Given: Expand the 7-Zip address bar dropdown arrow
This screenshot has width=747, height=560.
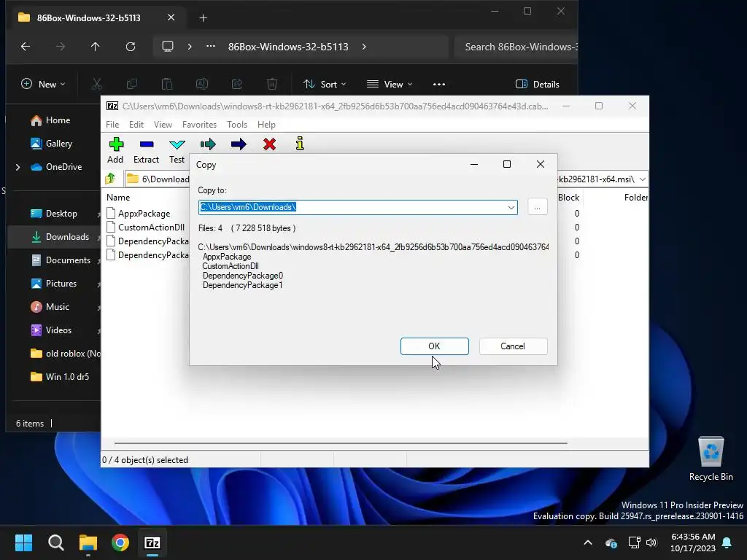Looking at the screenshot, I should [x=643, y=179].
